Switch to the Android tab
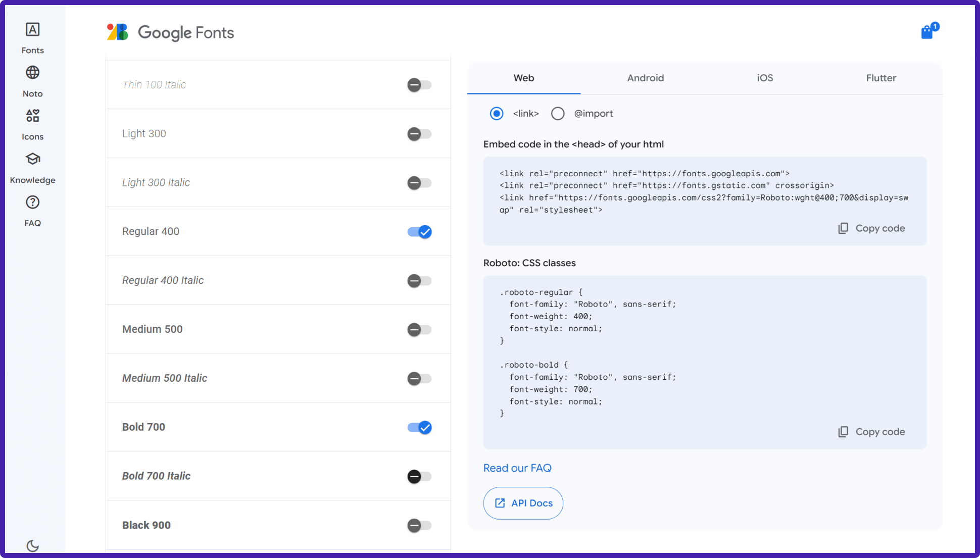The image size is (980, 558). (x=646, y=78)
